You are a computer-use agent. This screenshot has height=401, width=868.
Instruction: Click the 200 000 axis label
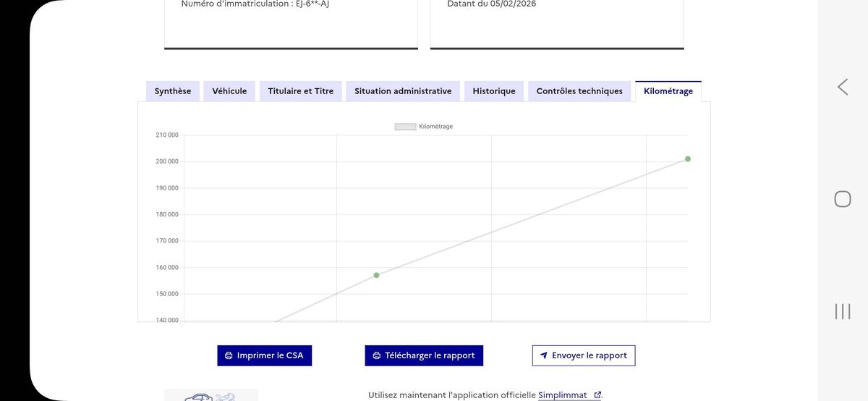pos(167,161)
